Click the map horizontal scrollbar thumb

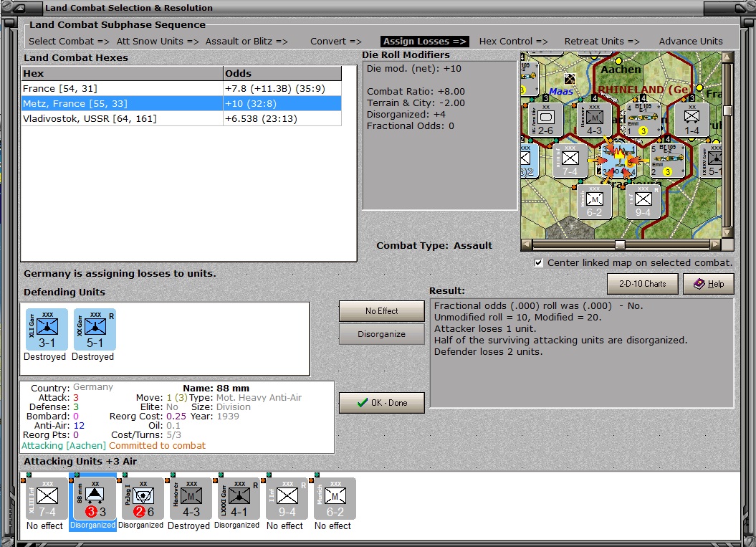[620, 245]
